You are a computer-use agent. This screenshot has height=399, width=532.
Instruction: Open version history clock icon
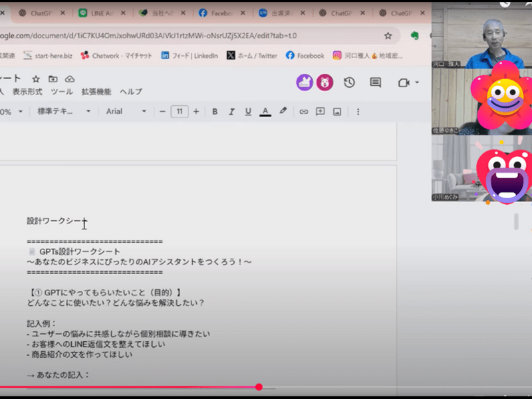pyautogui.click(x=349, y=82)
